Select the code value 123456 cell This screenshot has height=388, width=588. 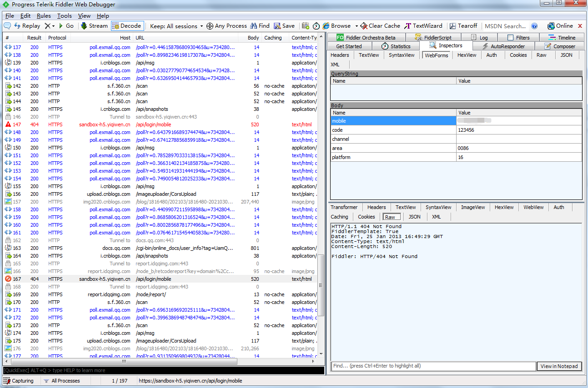(x=519, y=130)
